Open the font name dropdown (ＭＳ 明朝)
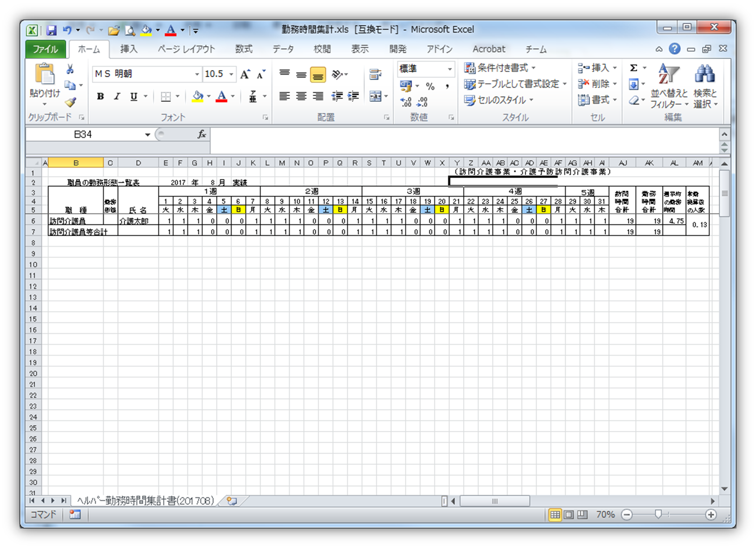Viewport: 756px width, 548px height. tap(197, 74)
